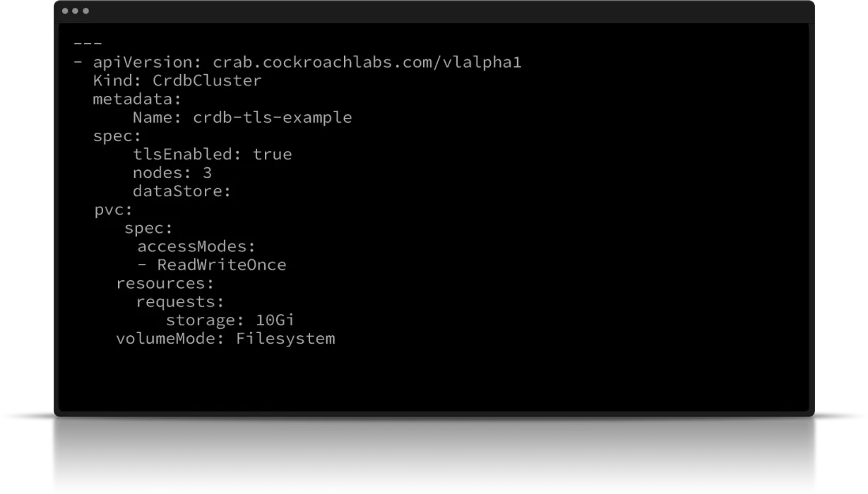Click the crdb-tls-example name value
868x494 pixels.
click(x=272, y=117)
